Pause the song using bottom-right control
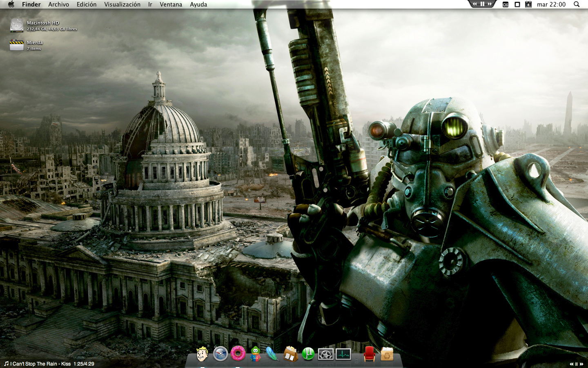Screen dimensions: 588x368 [x=576, y=364]
